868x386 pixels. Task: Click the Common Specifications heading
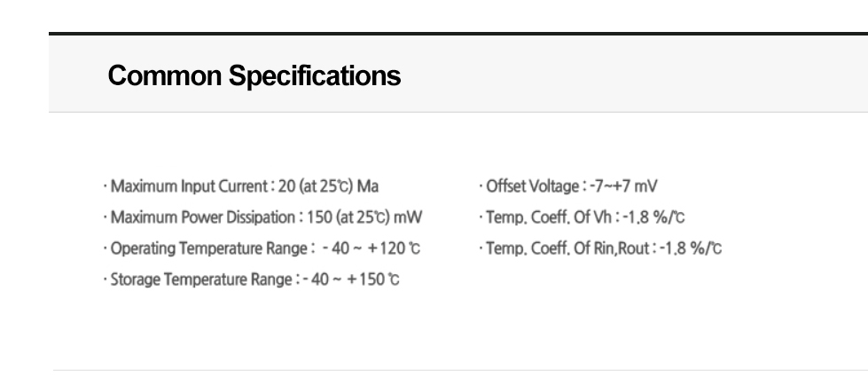click(254, 76)
